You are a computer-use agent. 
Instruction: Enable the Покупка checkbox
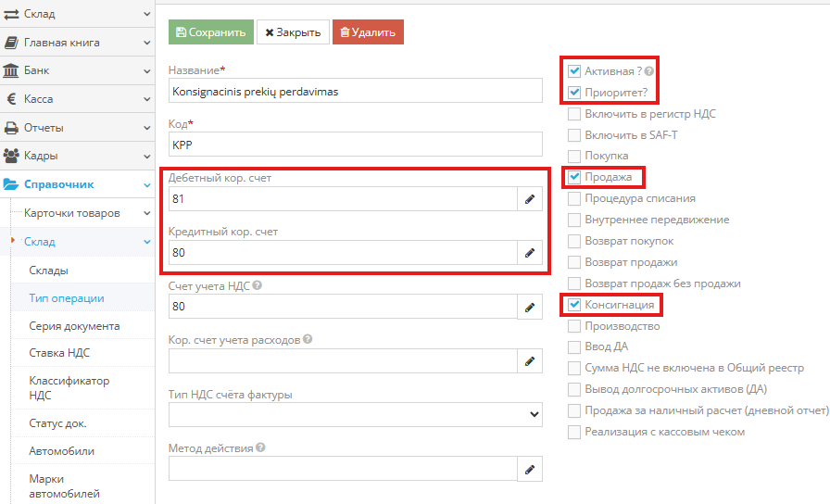tap(574, 156)
